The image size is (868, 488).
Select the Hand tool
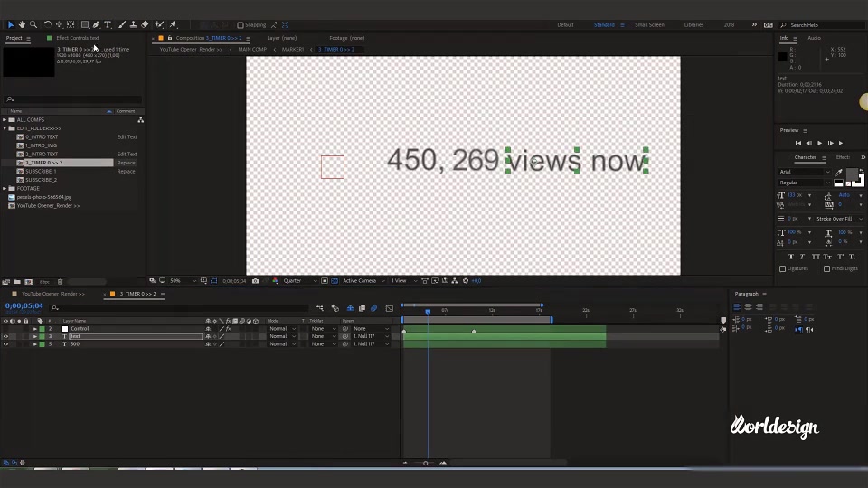pyautogui.click(x=22, y=25)
